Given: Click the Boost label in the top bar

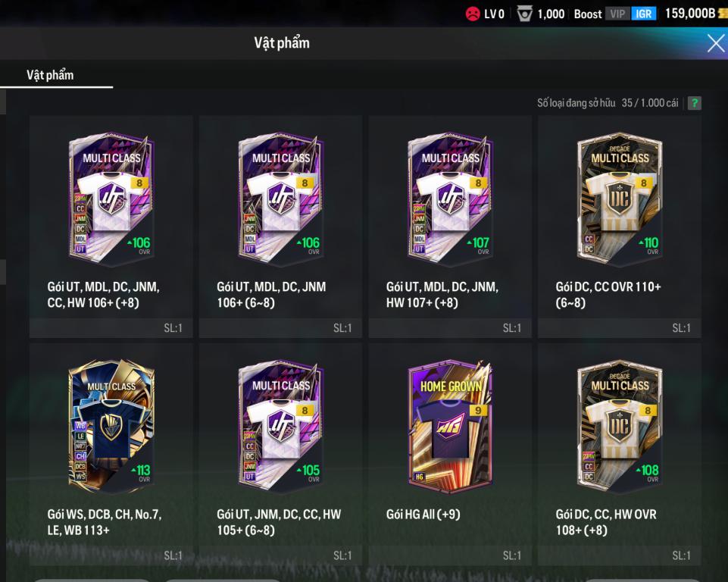Looking at the screenshot, I should point(588,14).
